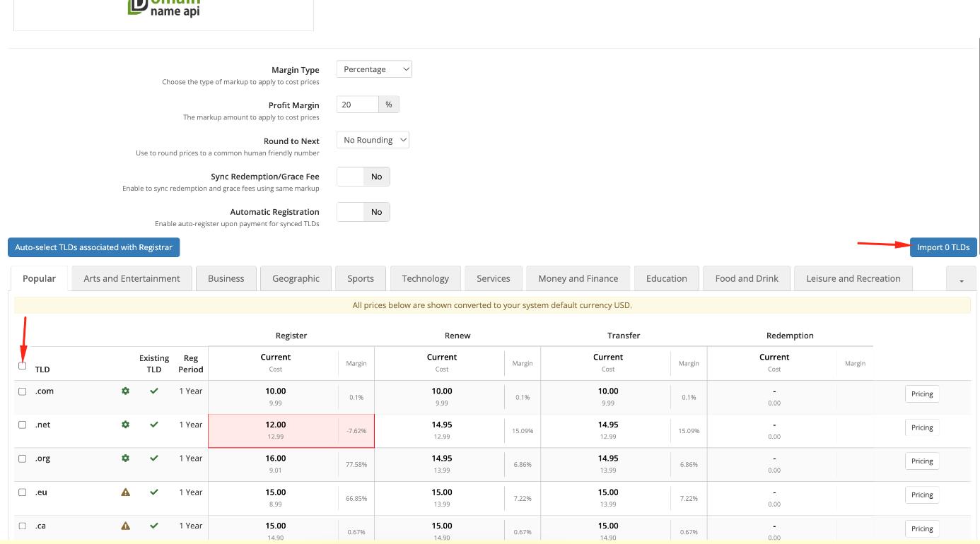Open the Money and Finance tab

tap(578, 278)
